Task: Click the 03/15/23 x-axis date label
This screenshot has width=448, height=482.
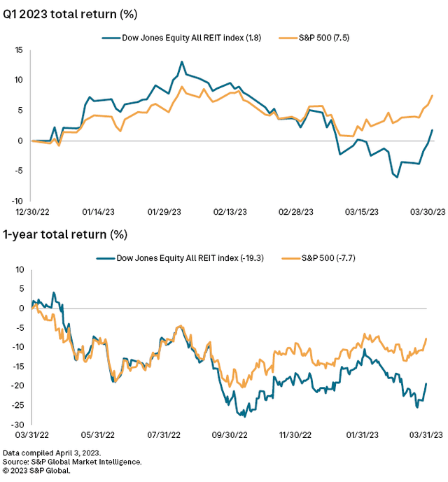Action: point(364,210)
